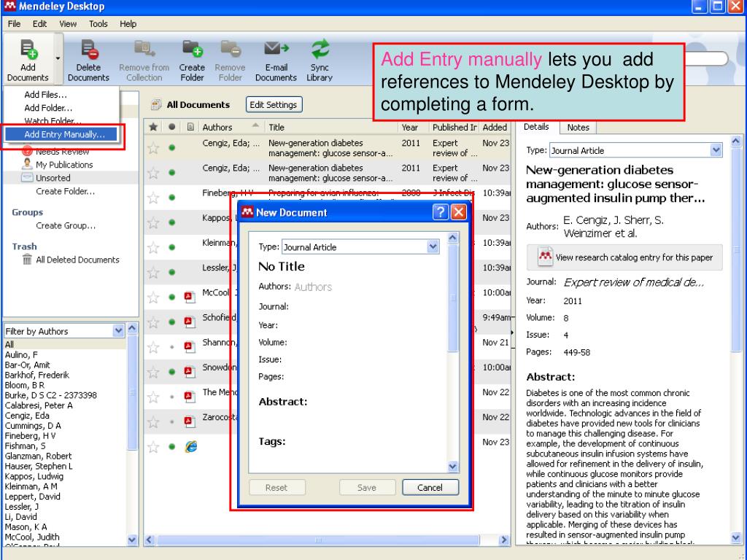Open the View menu

68,24
